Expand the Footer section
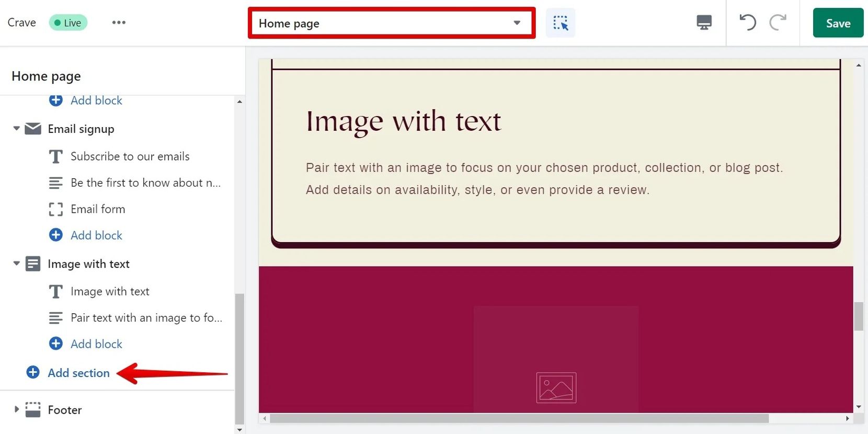868x434 pixels. point(16,409)
